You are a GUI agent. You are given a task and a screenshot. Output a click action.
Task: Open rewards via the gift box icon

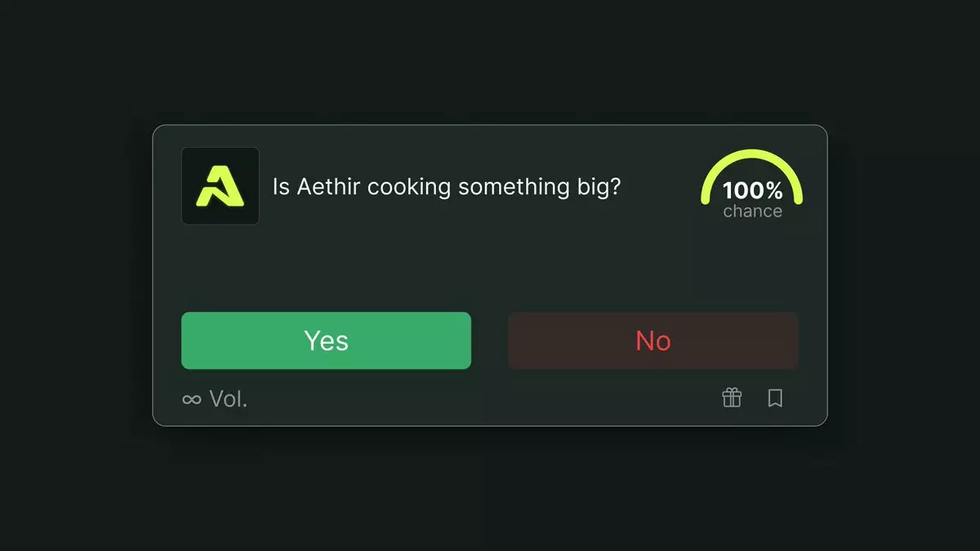[x=732, y=398]
